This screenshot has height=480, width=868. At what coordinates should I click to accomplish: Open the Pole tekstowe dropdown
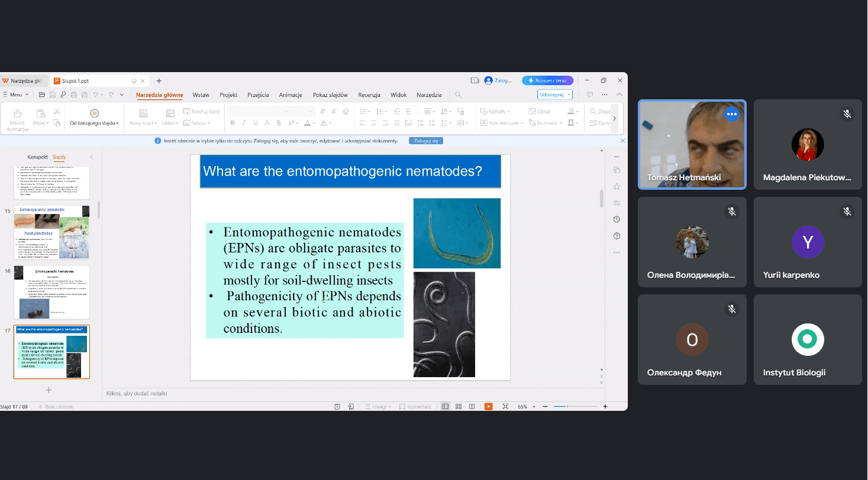pos(502,123)
